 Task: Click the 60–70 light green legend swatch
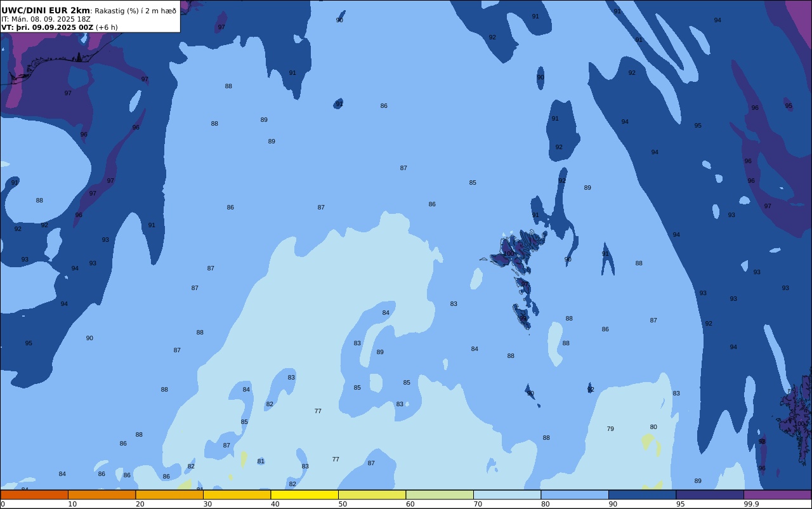point(440,494)
